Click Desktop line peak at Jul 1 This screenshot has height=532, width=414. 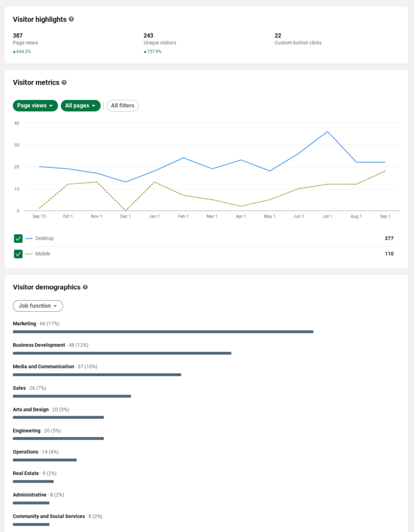[327, 132]
